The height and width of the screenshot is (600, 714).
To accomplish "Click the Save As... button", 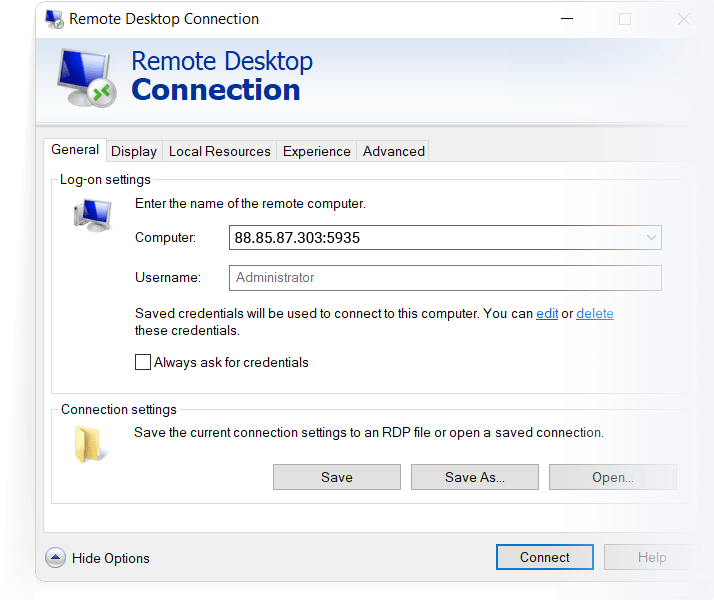I will (x=475, y=477).
